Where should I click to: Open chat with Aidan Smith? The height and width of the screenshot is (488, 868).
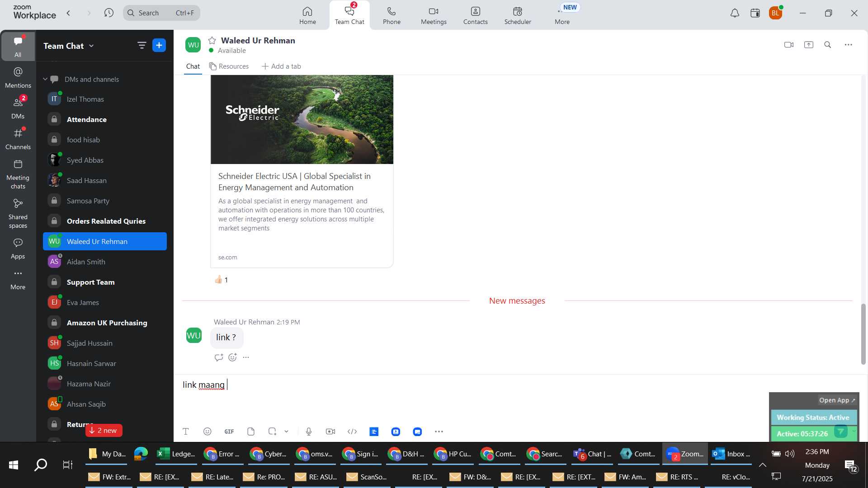tap(105, 262)
